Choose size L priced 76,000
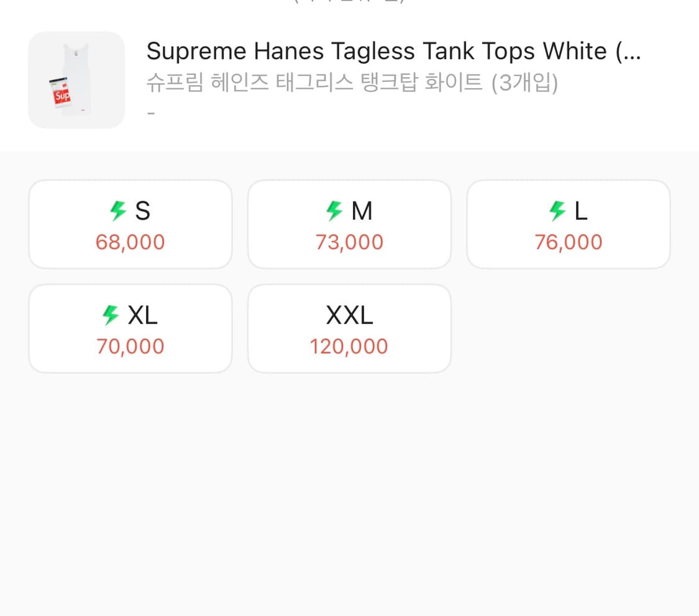The height and width of the screenshot is (616, 699). (569, 224)
